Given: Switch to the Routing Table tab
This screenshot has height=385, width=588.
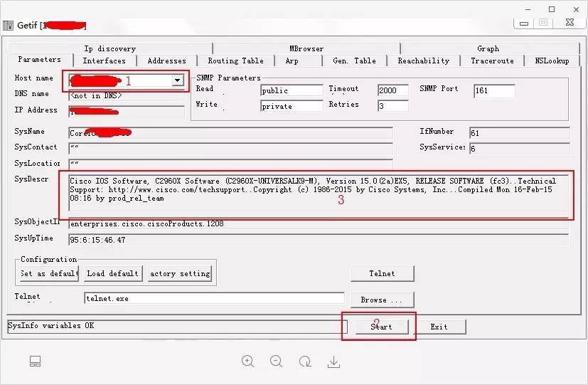Looking at the screenshot, I should coord(236,60).
